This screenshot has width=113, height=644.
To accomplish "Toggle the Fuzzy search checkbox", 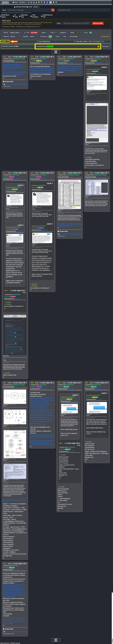I will point(28,7).
